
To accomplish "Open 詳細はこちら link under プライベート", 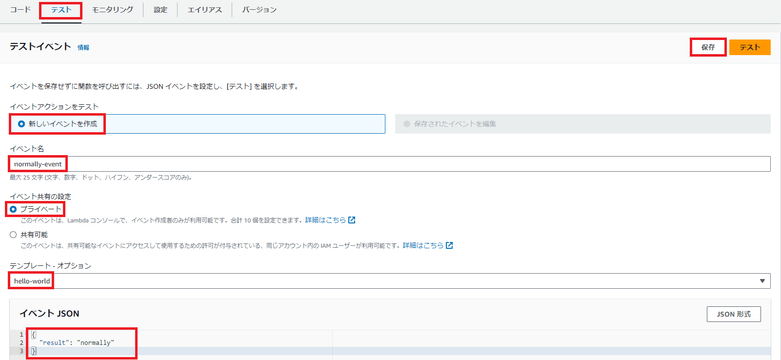I will coord(325,220).
